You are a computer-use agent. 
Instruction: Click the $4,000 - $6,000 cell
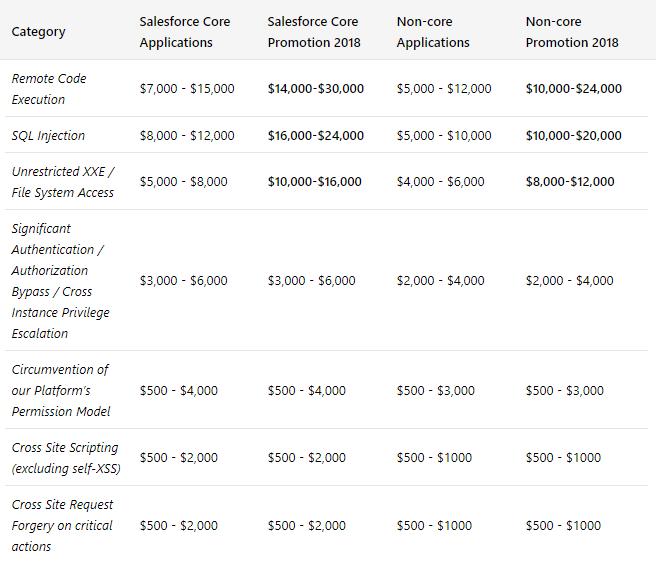441,181
